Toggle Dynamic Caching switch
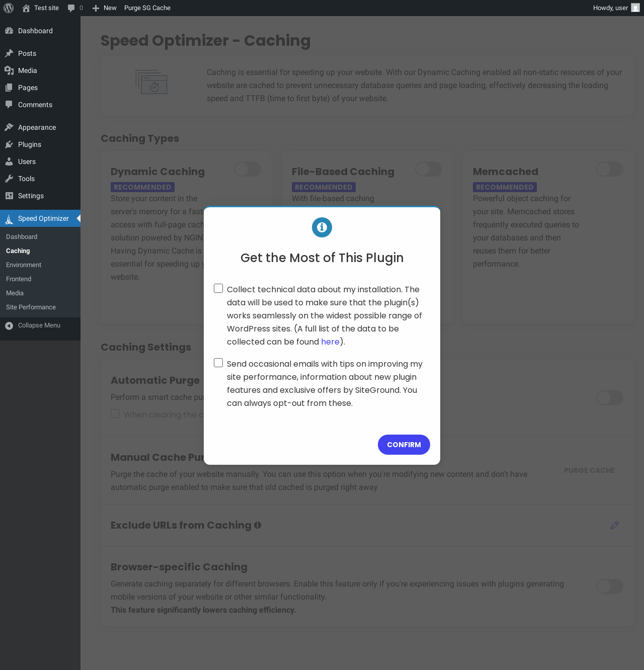The width and height of the screenshot is (644, 670). coord(248,169)
